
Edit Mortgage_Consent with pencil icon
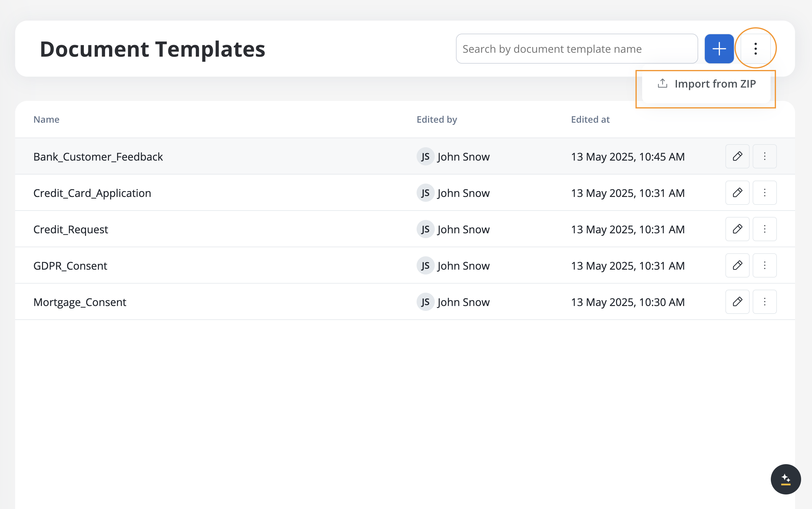click(x=737, y=302)
